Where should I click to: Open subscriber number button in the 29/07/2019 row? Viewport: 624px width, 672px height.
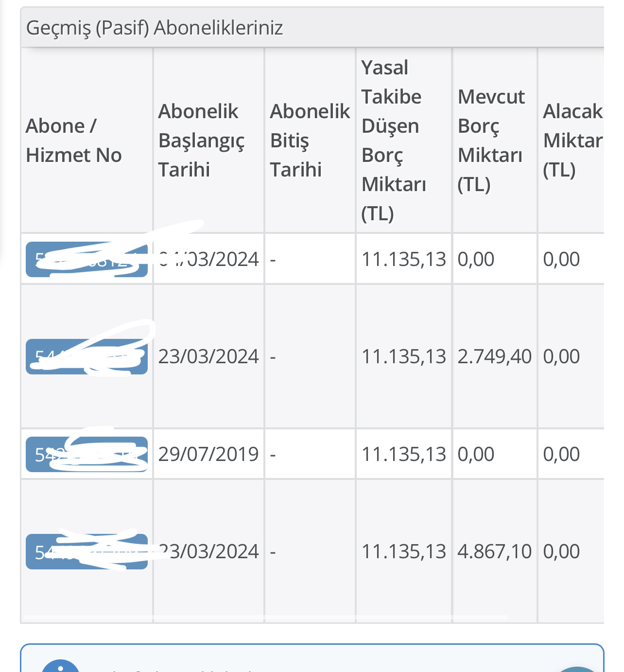tap(87, 454)
